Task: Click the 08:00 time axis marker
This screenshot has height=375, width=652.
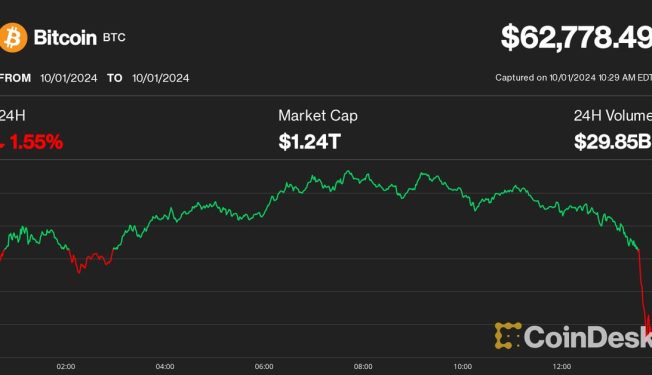Action: point(363,367)
